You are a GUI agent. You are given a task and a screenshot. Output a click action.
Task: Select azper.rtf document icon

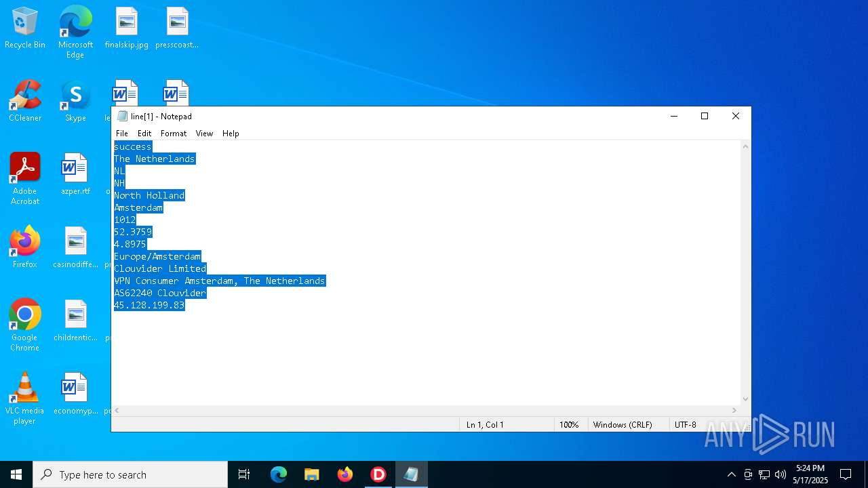[75, 175]
